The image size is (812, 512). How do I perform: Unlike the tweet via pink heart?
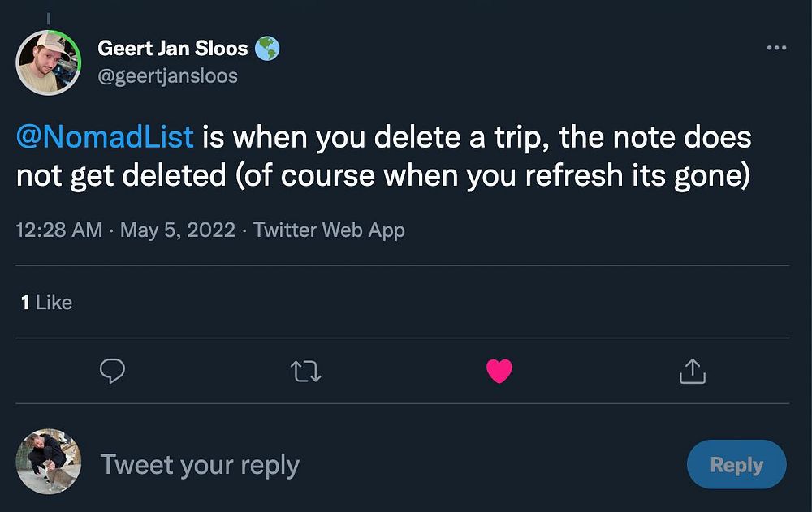click(x=499, y=372)
